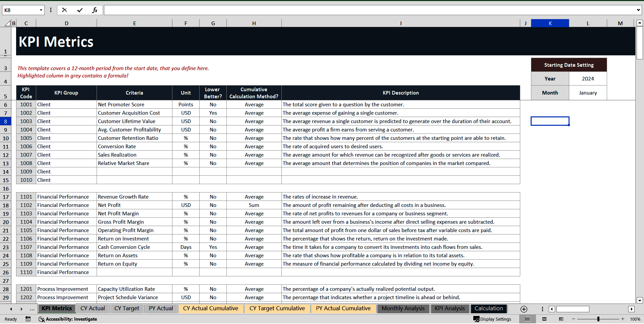644x324 pixels.
Task: Select the Capacity Utilization Rate cell
Action: click(x=135, y=289)
